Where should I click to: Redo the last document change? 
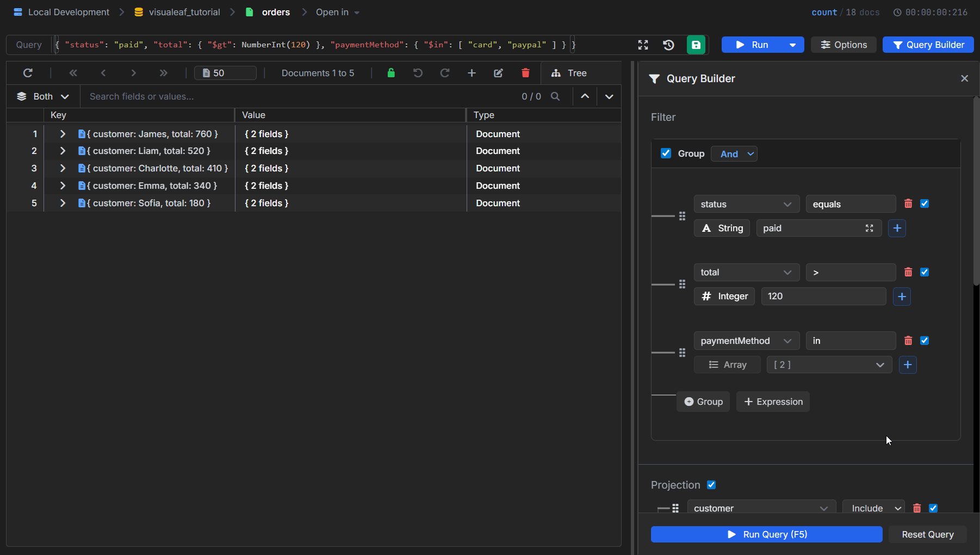(445, 73)
